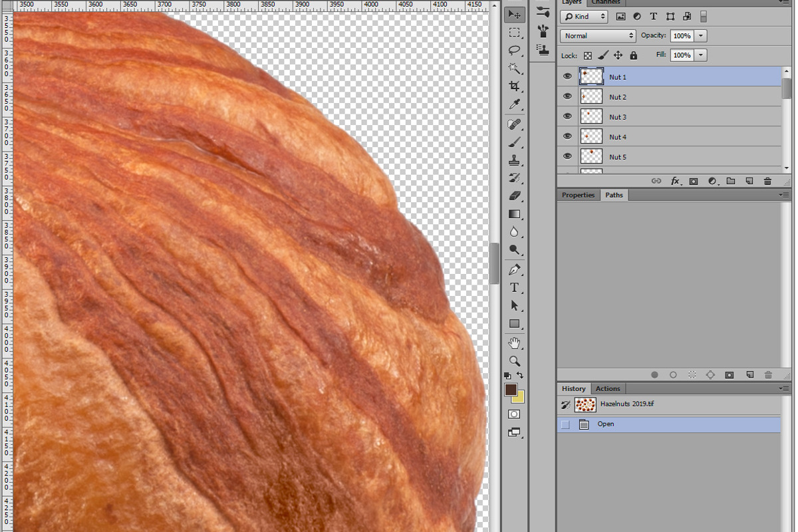This screenshot has height=532, width=798.
Task: Select the Pen tool
Action: click(514, 270)
